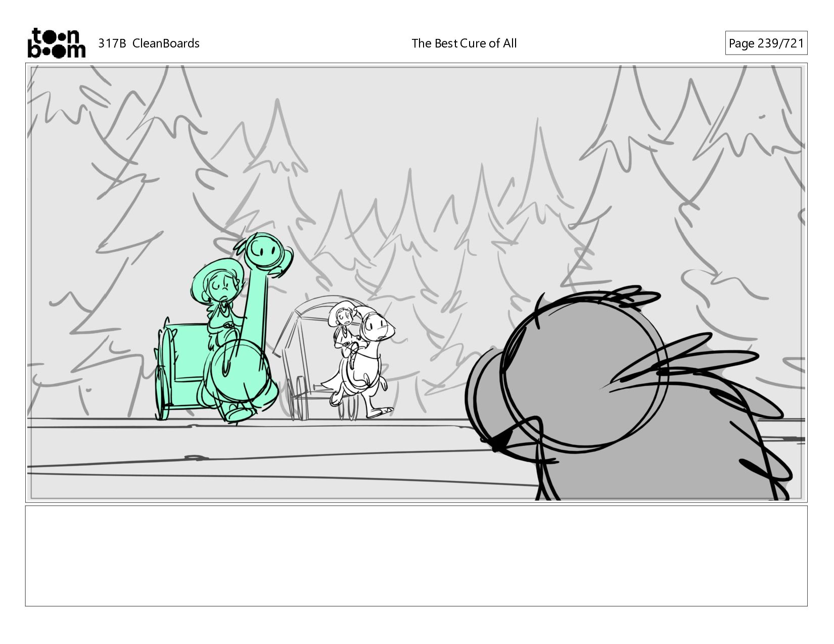The width and height of the screenshot is (834, 644).
Task: Click the 'Page 239/721' page indicator
Action: click(x=766, y=43)
